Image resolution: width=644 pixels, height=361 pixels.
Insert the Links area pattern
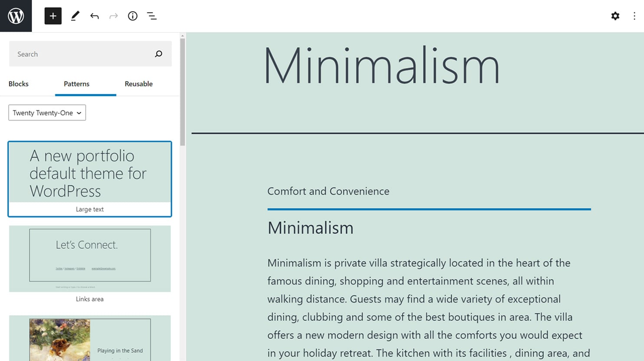pyautogui.click(x=90, y=259)
